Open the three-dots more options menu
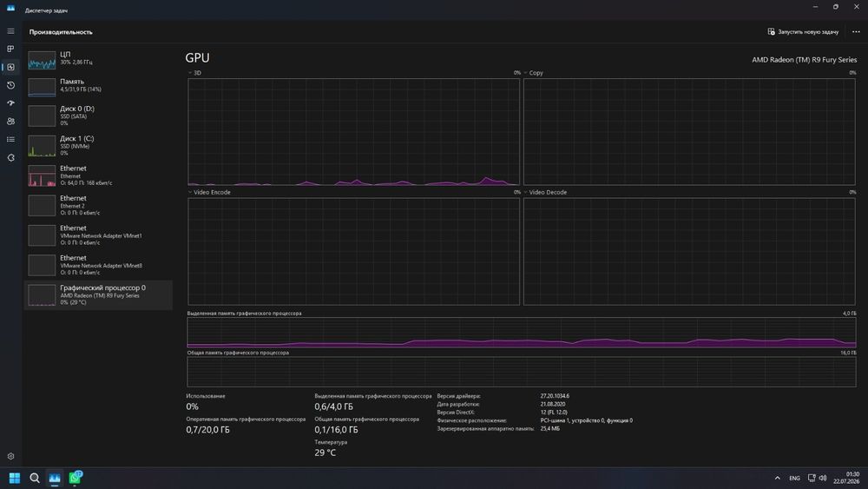The height and width of the screenshot is (489, 868). coord(856,31)
